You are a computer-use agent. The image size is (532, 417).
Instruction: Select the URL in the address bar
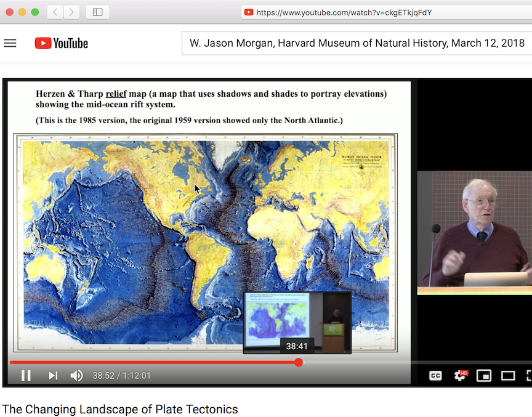click(x=345, y=11)
